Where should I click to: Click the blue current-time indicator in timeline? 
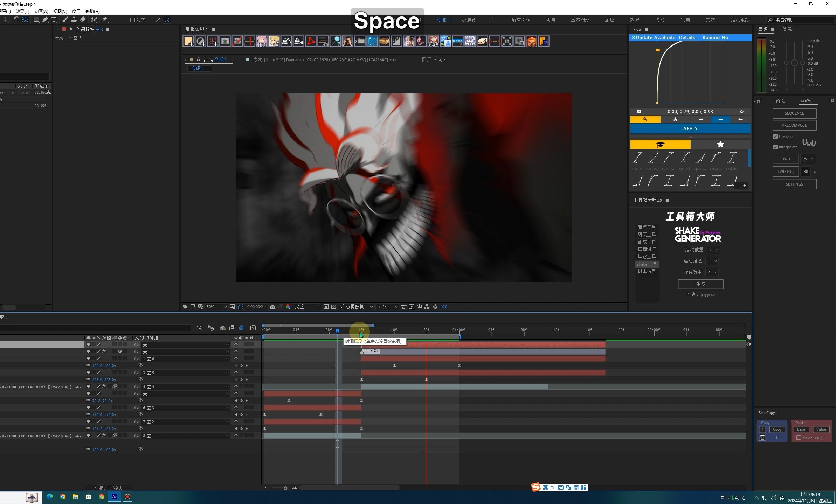click(337, 331)
